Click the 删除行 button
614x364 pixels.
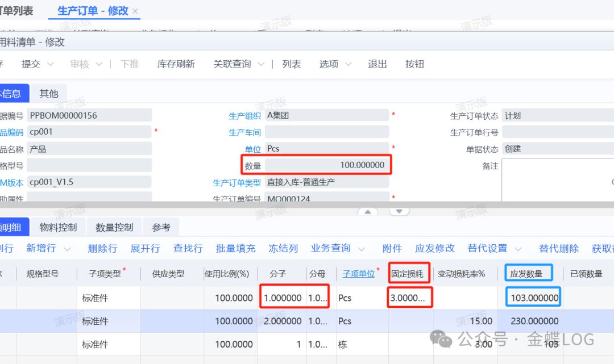tap(102, 249)
